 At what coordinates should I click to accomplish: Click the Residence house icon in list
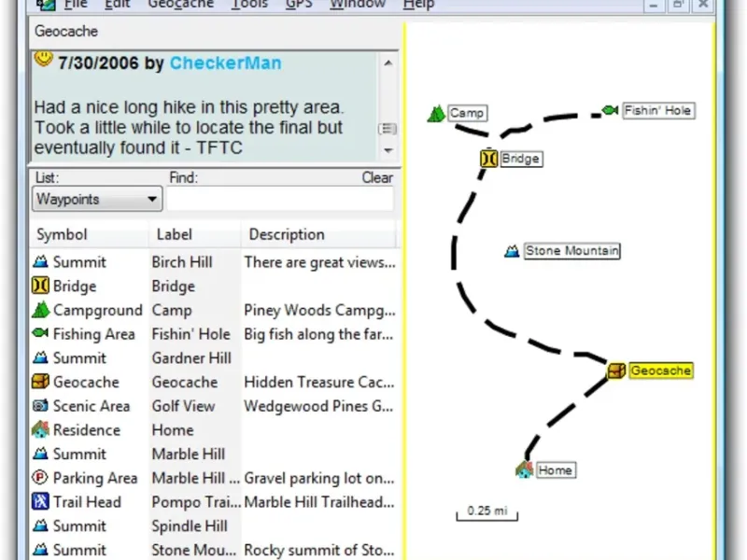[x=40, y=429]
